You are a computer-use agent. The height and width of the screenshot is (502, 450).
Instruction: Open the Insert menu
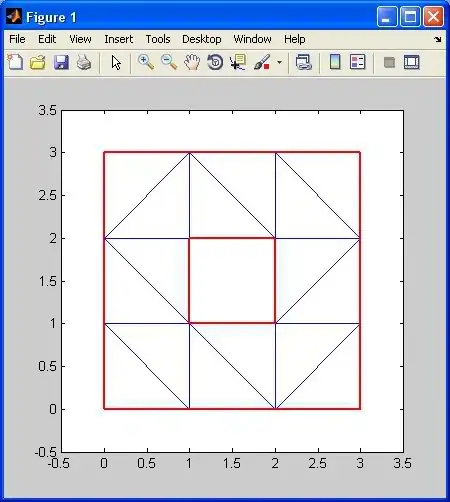pyautogui.click(x=118, y=39)
